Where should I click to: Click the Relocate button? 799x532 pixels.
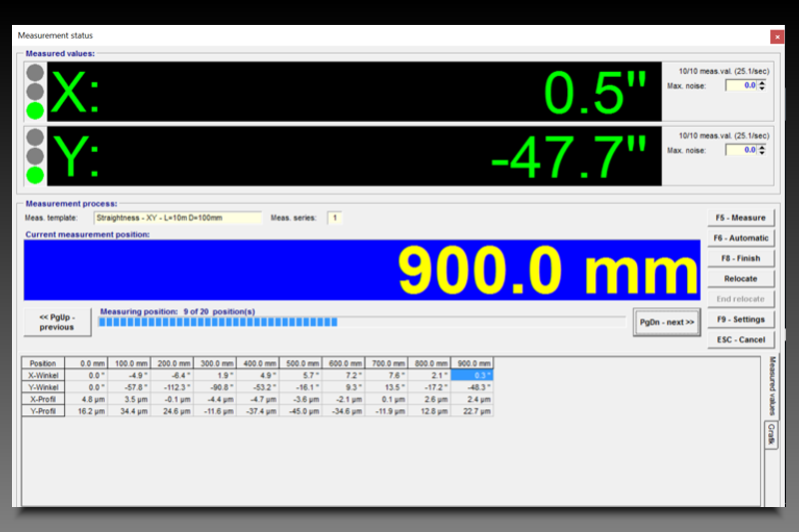[x=740, y=278]
